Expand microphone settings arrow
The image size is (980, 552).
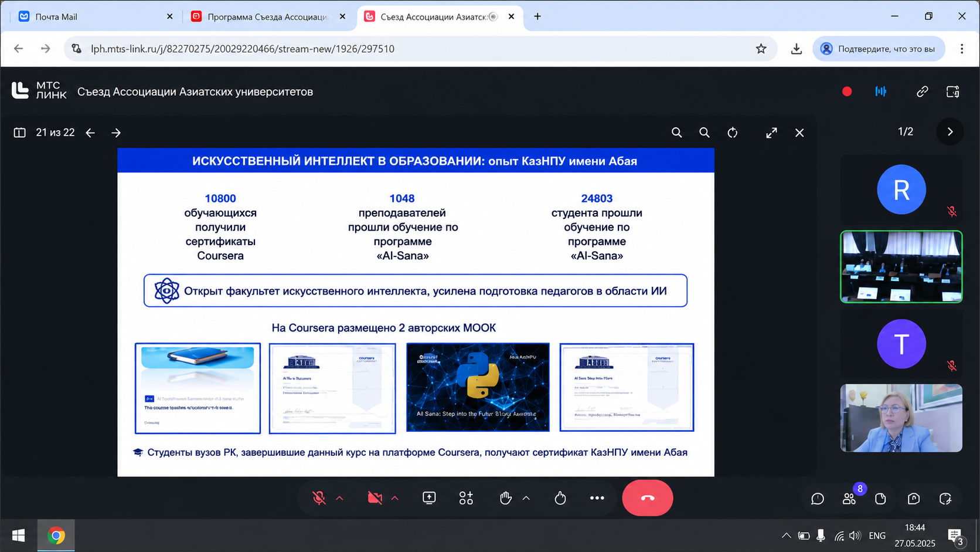point(339,498)
